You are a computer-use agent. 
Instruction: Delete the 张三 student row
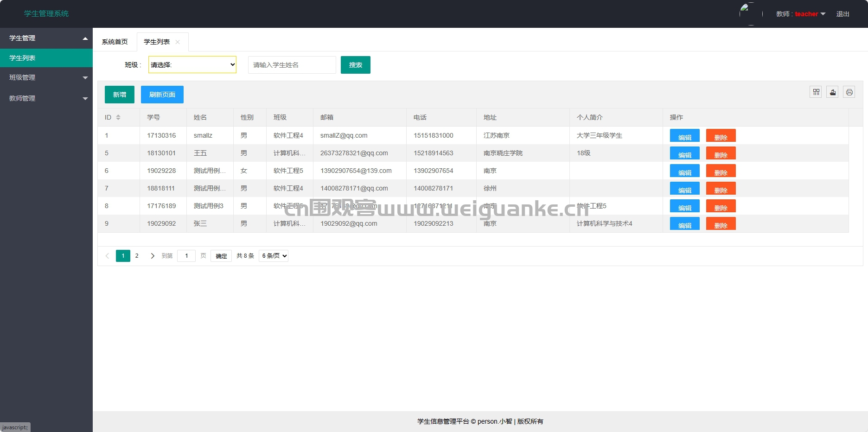(721, 223)
